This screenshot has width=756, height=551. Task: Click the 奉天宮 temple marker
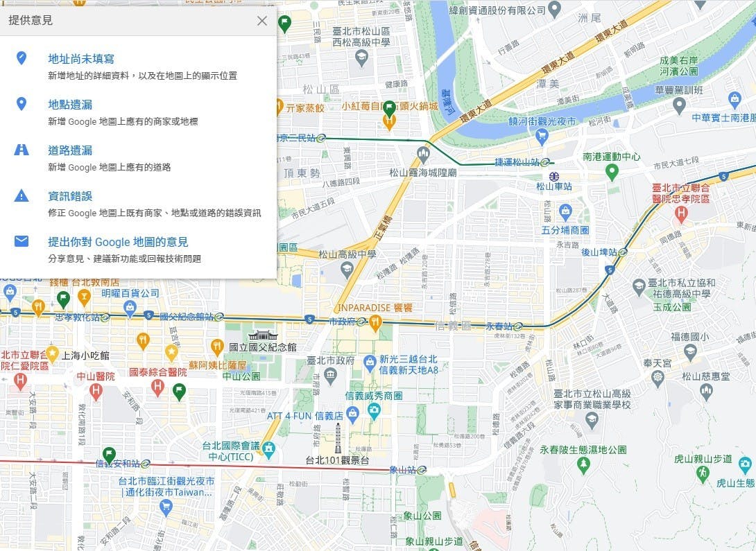pos(658,378)
